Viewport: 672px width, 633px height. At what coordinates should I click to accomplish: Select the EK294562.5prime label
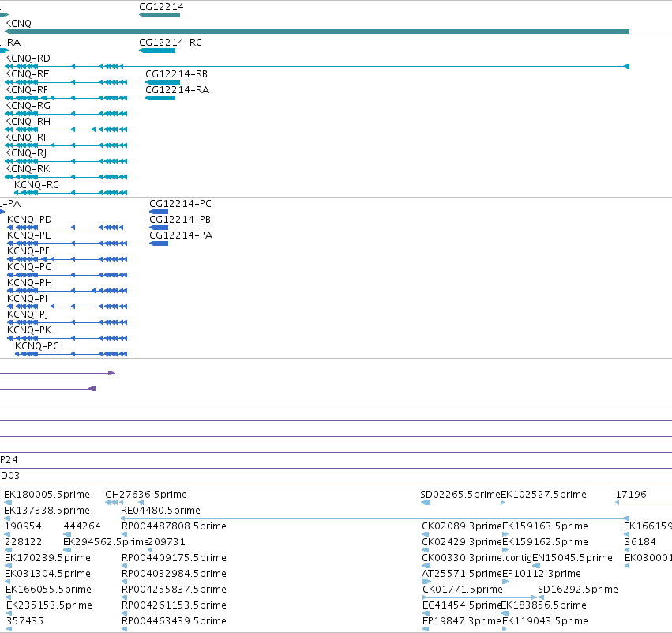106,542
